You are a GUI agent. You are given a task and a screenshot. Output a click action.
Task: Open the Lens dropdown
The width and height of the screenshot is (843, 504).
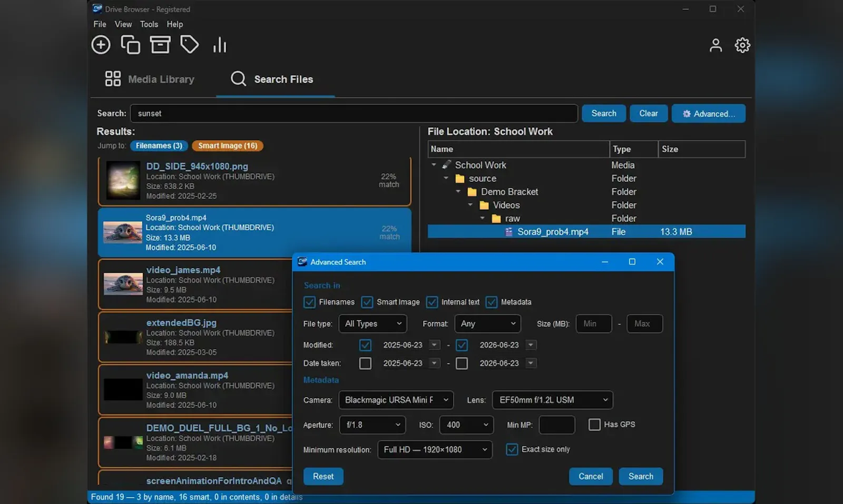click(553, 400)
